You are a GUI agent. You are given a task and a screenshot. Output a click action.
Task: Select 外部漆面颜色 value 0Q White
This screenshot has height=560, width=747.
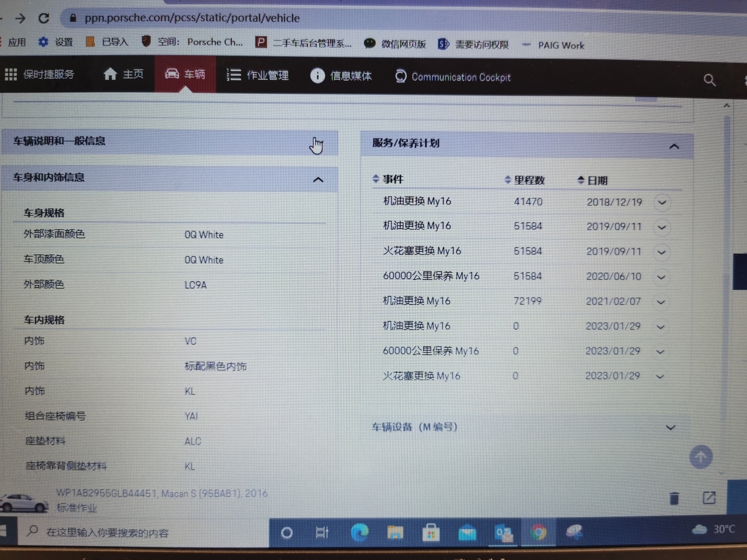point(204,235)
